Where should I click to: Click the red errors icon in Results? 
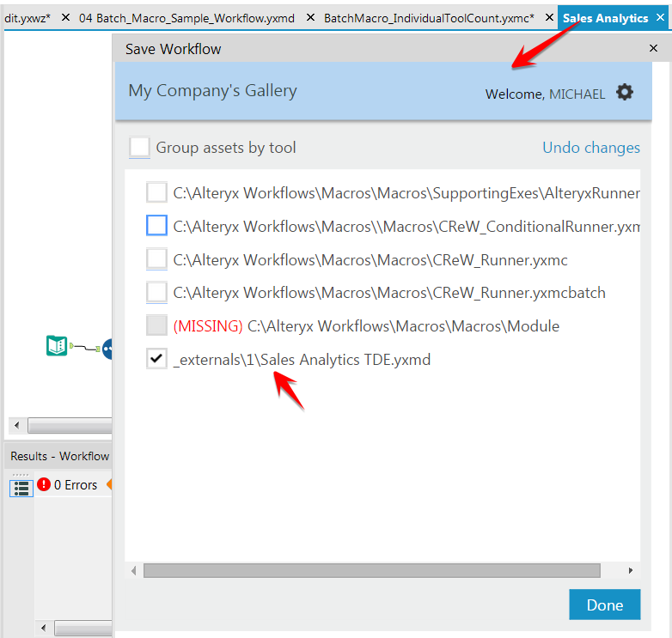point(44,484)
